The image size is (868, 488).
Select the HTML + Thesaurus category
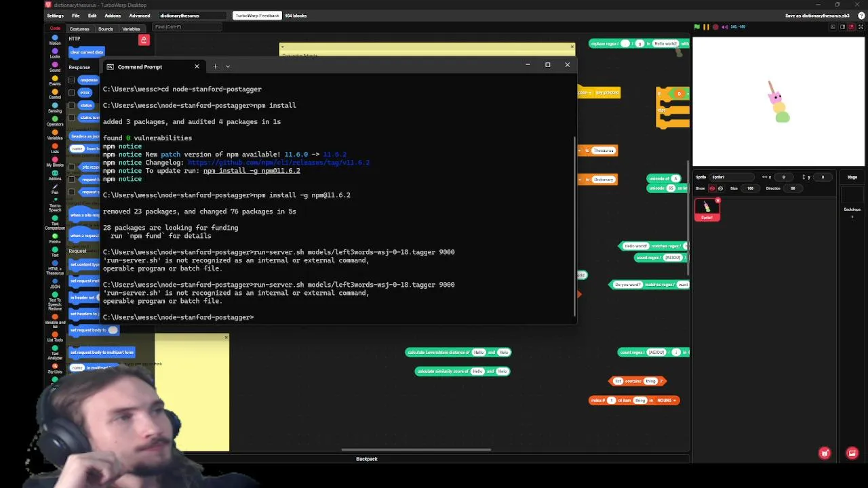point(55,268)
